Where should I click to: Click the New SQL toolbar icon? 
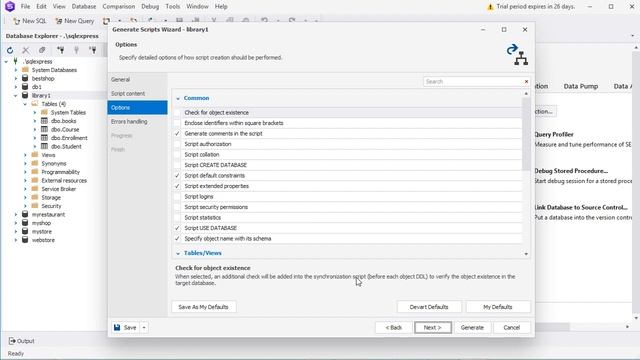[x=17, y=21]
